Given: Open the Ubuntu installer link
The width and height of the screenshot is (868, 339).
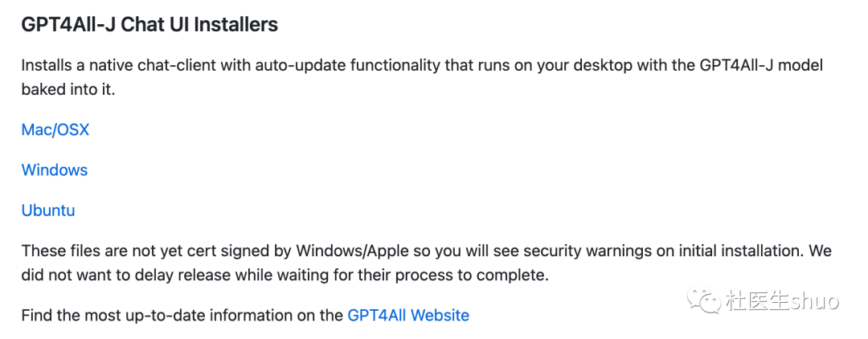Looking at the screenshot, I should click(48, 210).
